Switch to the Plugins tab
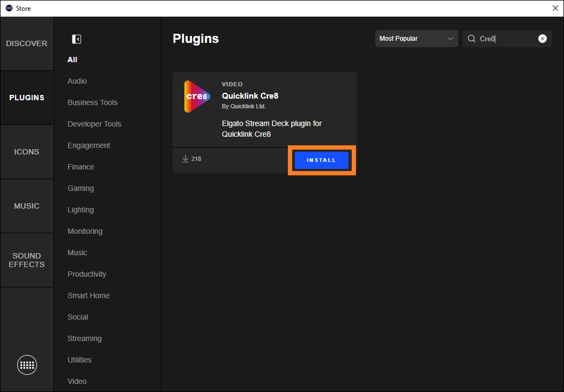The width and height of the screenshot is (564, 392). (x=27, y=98)
